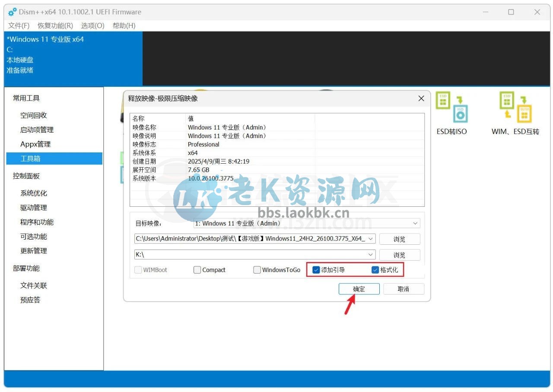553x392 pixels.
Task: Uncheck the 格式化 checkbox
Action: tap(375, 270)
